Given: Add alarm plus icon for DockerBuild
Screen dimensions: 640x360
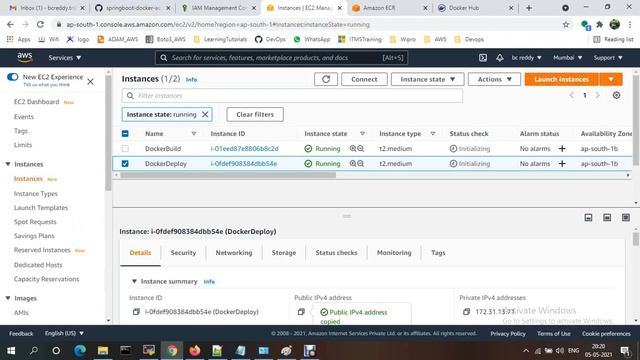Looking at the screenshot, I should click(562, 149).
